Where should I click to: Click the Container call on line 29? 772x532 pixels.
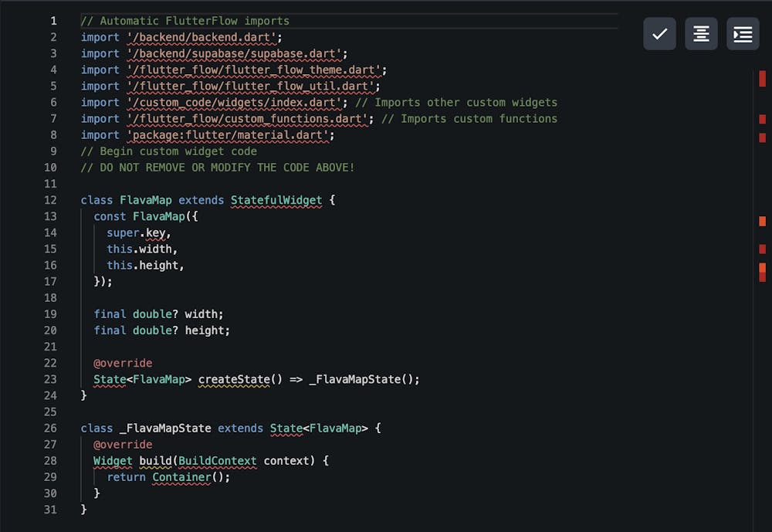point(181,477)
